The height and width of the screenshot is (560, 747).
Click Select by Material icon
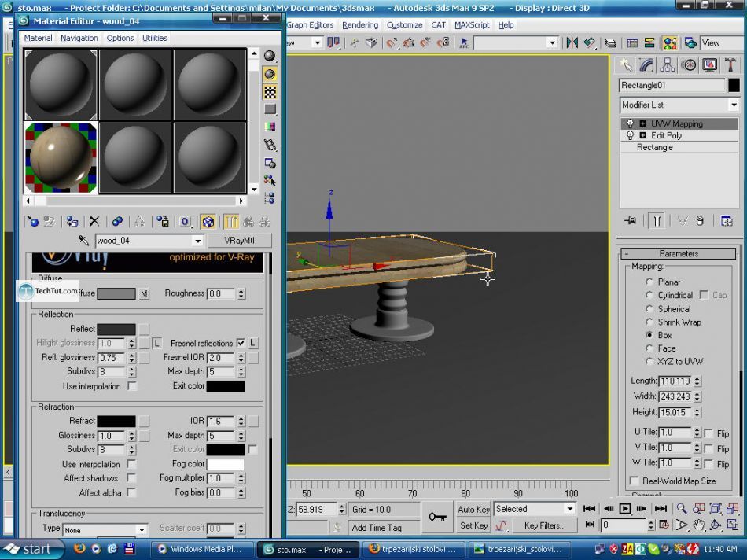tap(270, 181)
